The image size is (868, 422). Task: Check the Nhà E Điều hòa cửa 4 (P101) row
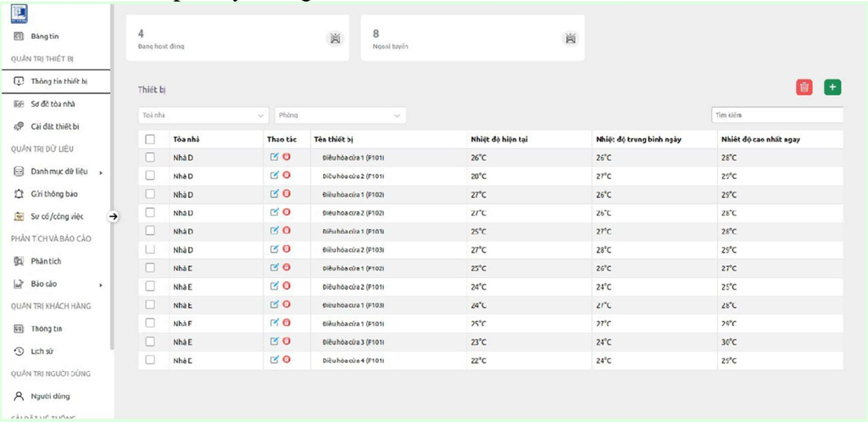coord(150,360)
